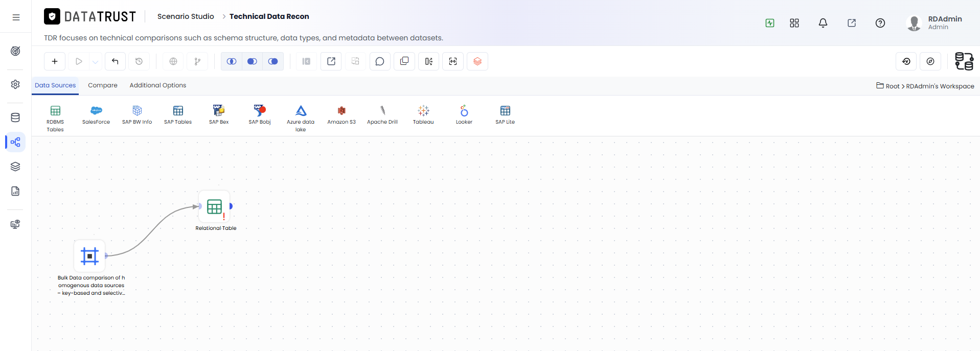The image size is (980, 351).
Task: Open settings gear in sidebar
Action: 15,84
